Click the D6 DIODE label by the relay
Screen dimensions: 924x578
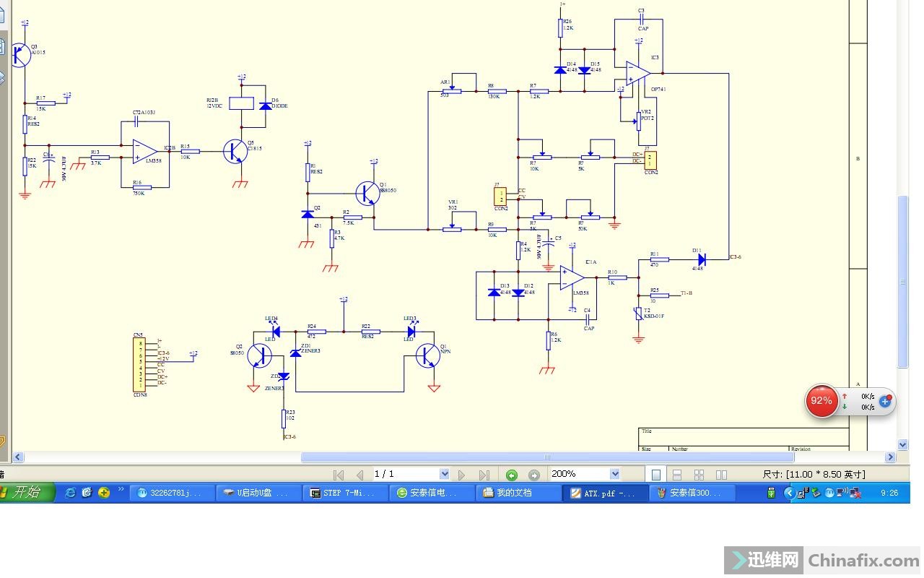[x=279, y=103]
